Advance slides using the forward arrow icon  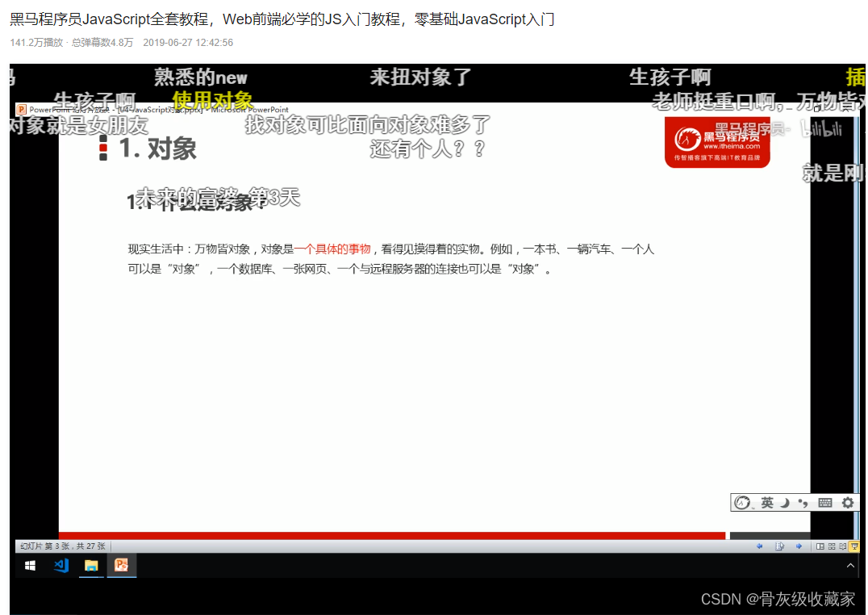click(799, 546)
